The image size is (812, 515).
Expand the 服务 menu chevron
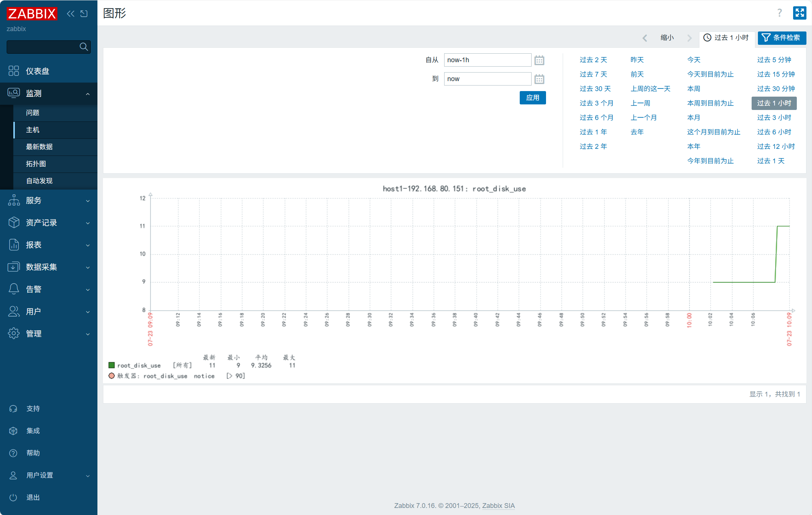click(88, 201)
